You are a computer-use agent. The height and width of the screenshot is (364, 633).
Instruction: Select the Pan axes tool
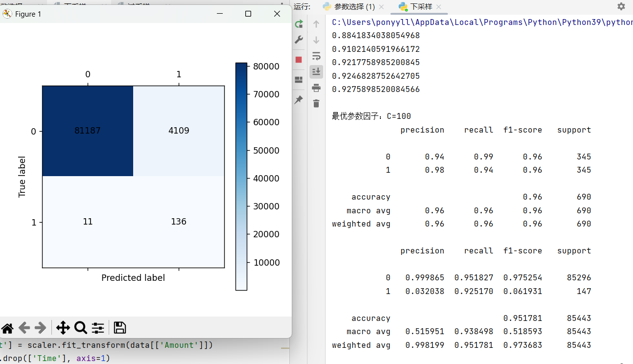[x=63, y=328]
